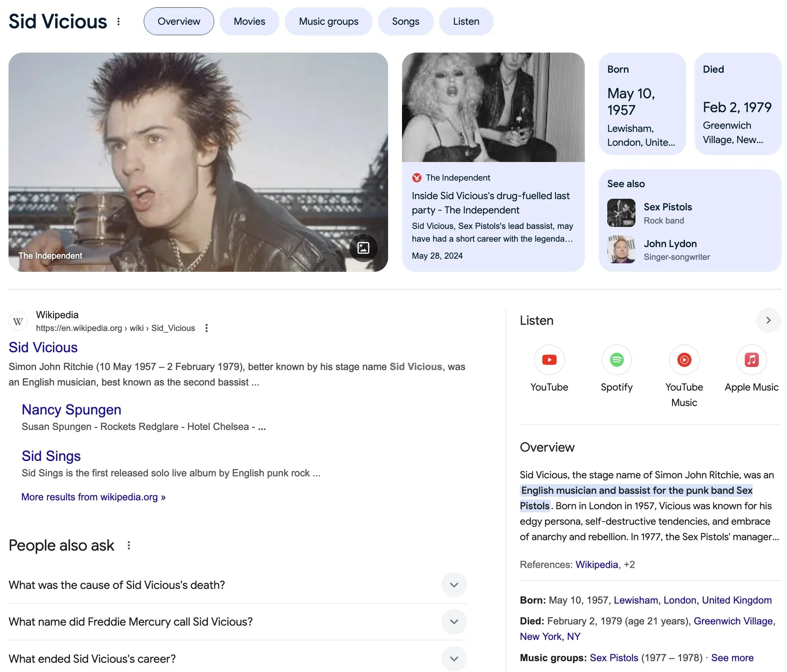This screenshot has width=787, height=672.
Task: Open the Nancy Spungen Wikipedia link
Action: click(72, 409)
